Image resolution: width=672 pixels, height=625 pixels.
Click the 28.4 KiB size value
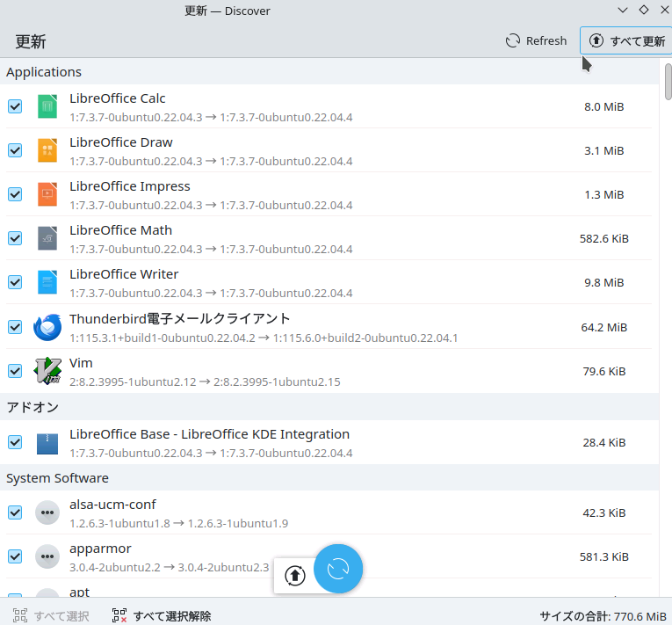tap(603, 443)
